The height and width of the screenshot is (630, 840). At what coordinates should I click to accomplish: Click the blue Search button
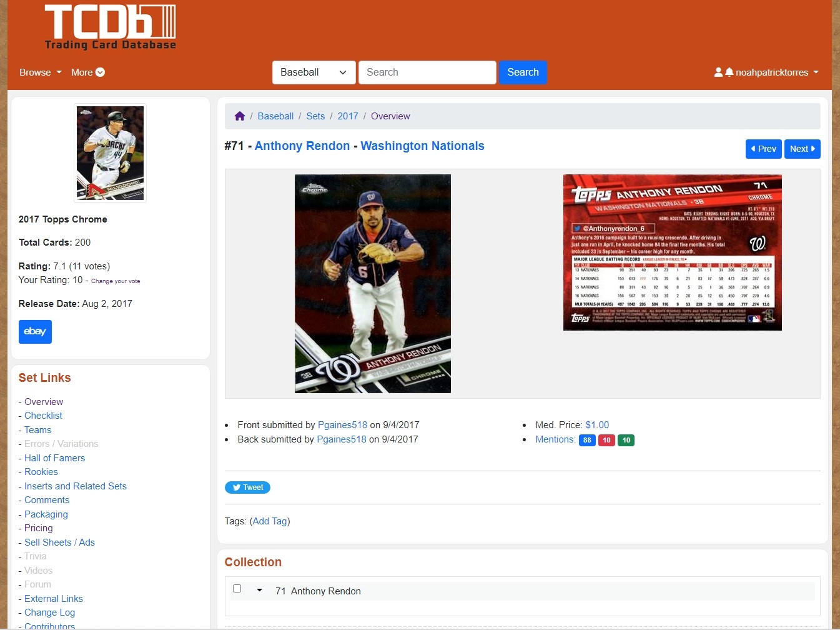pyautogui.click(x=523, y=72)
